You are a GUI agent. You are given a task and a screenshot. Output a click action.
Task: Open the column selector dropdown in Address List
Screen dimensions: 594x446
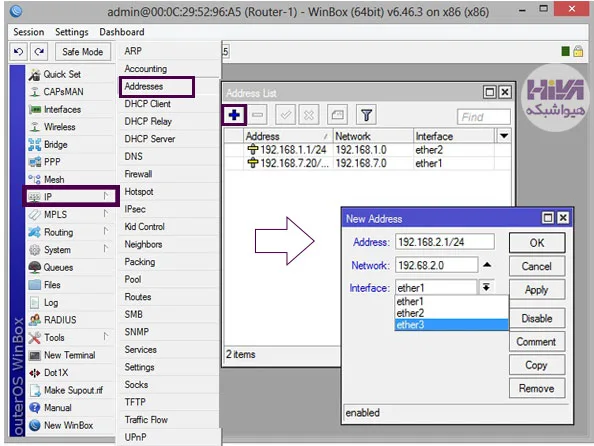[504, 136]
